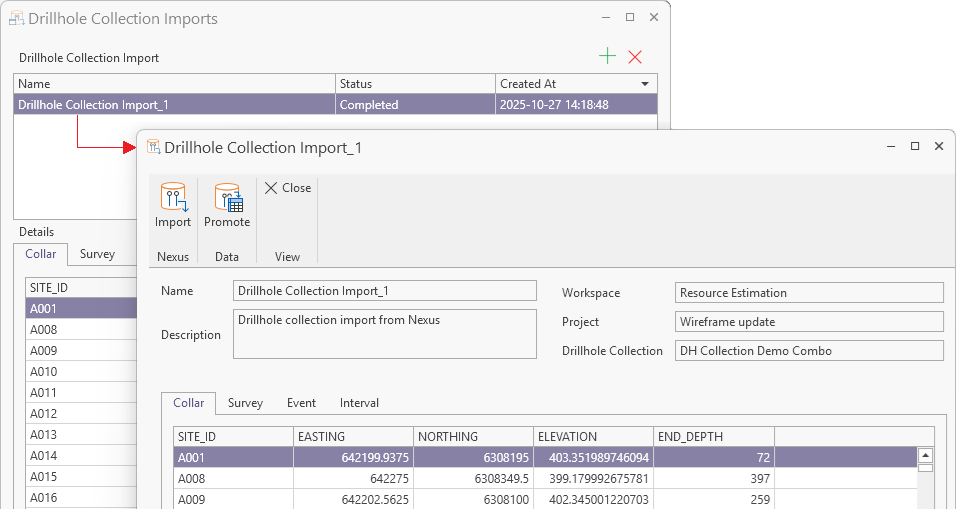
Task: Click the Promote data icon
Action: click(227, 198)
